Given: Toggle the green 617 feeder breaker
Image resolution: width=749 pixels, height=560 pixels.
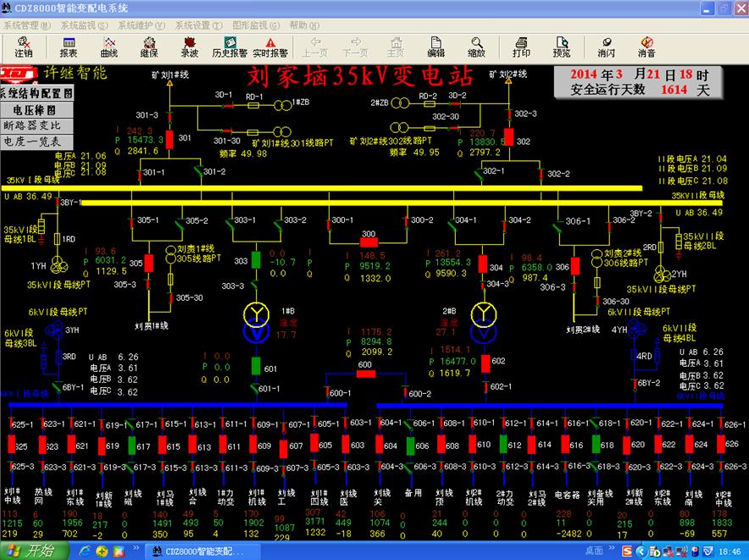Looking at the screenshot, I should (x=132, y=446).
